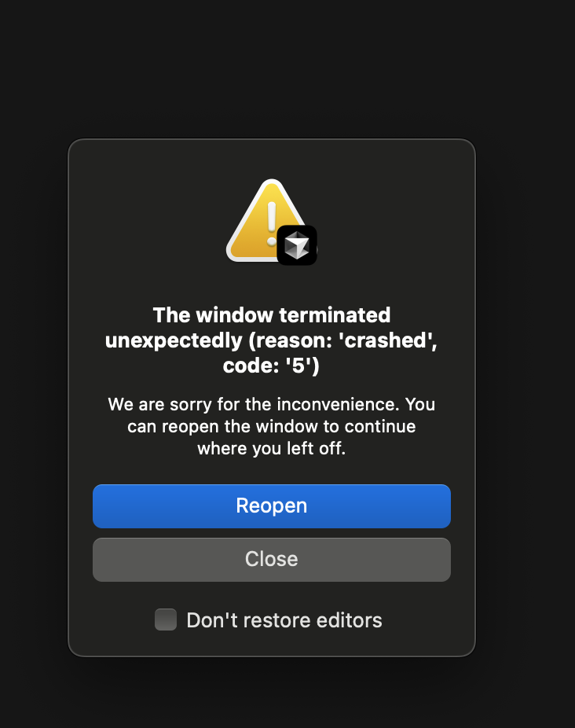The width and height of the screenshot is (575, 728).
Task: Click the "where you left off." line
Action: (272, 449)
